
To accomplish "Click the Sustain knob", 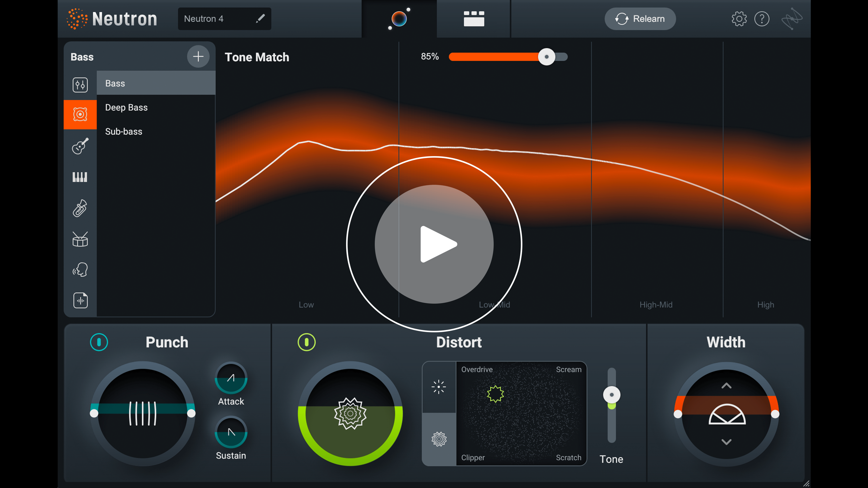I will coord(231,432).
